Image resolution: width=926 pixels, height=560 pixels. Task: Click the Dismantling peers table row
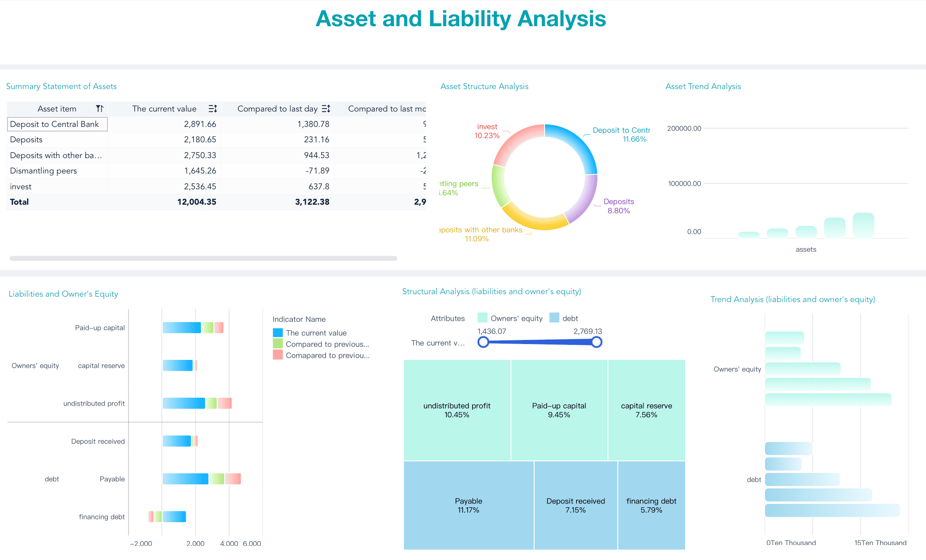(x=44, y=171)
